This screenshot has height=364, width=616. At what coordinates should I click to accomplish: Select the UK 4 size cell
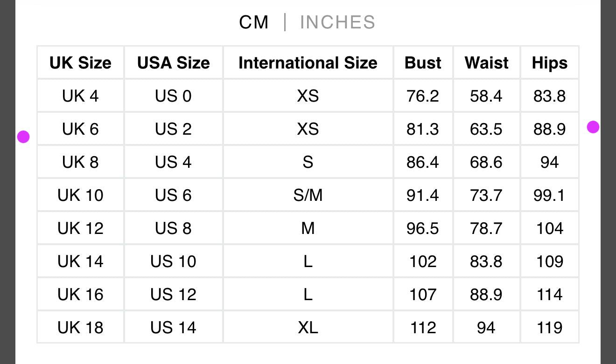[80, 96]
